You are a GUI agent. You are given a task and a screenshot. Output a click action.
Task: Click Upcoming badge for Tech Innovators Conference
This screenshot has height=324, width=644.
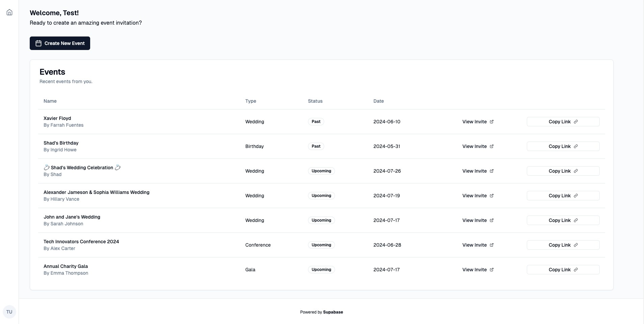[x=321, y=245]
